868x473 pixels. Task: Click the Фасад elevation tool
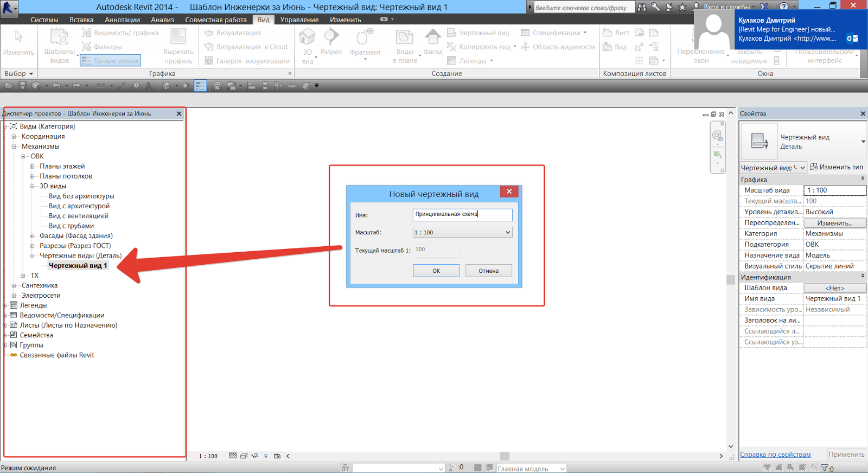(433, 42)
